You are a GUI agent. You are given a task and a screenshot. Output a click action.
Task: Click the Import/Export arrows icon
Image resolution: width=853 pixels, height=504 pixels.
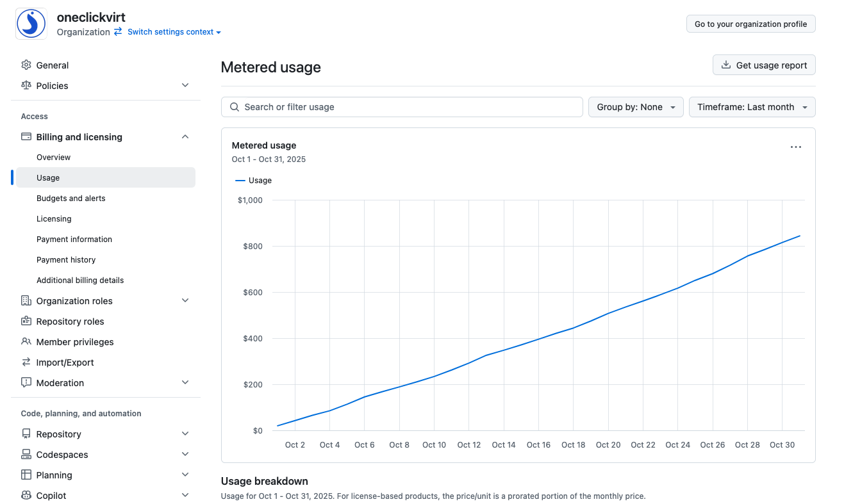click(26, 362)
